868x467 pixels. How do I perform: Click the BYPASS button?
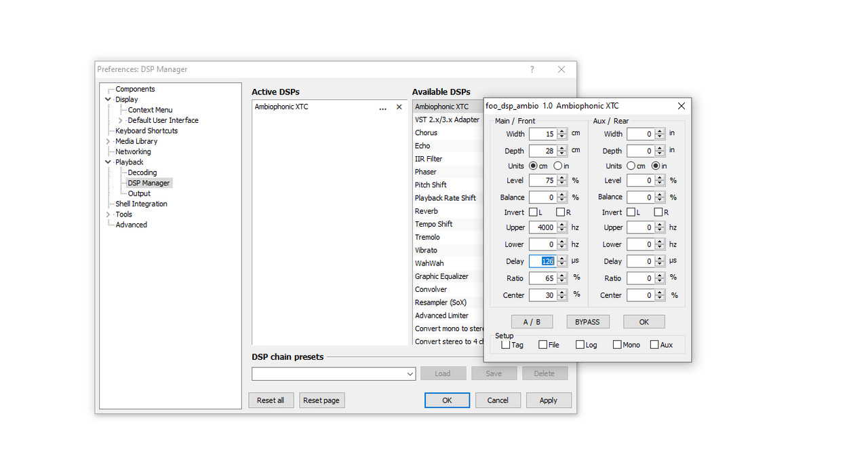click(587, 322)
